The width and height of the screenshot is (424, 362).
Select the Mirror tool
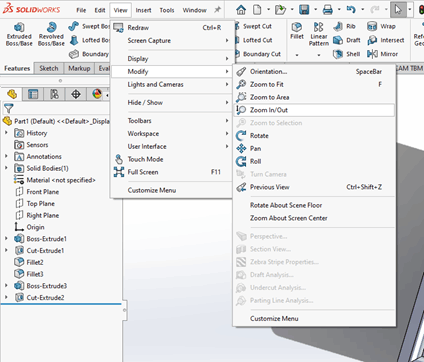click(383, 54)
